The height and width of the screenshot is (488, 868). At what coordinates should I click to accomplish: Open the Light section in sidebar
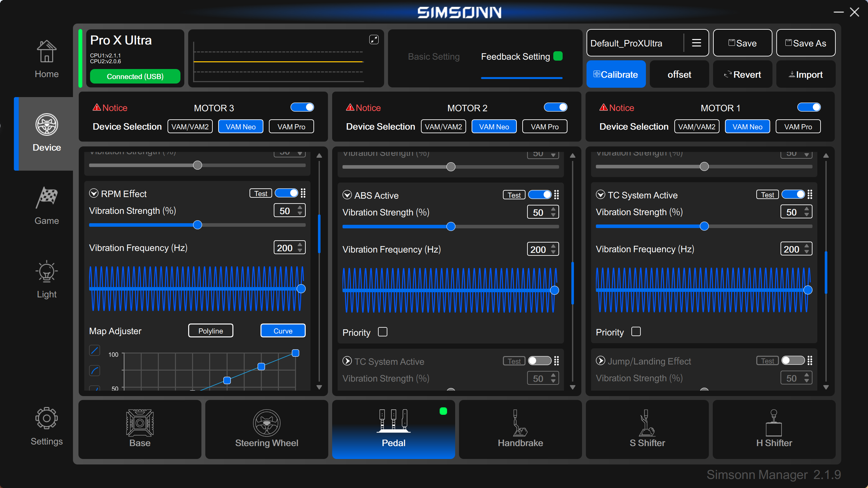46,279
